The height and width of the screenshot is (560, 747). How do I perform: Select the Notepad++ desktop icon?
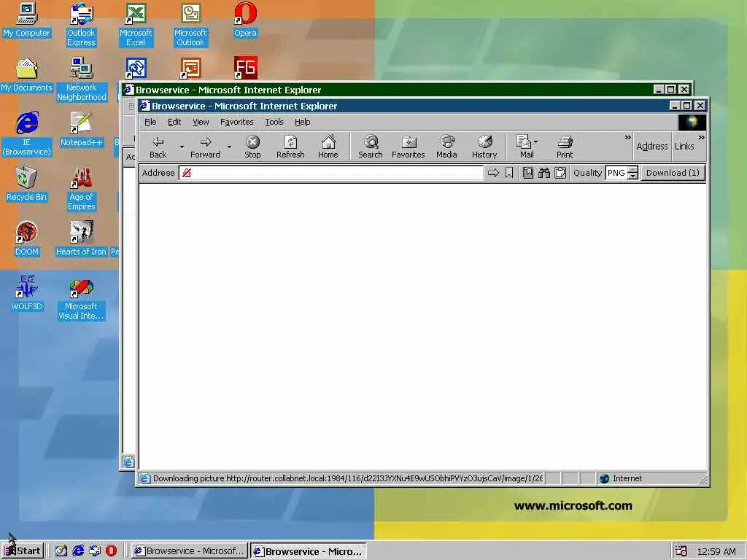coord(82,129)
